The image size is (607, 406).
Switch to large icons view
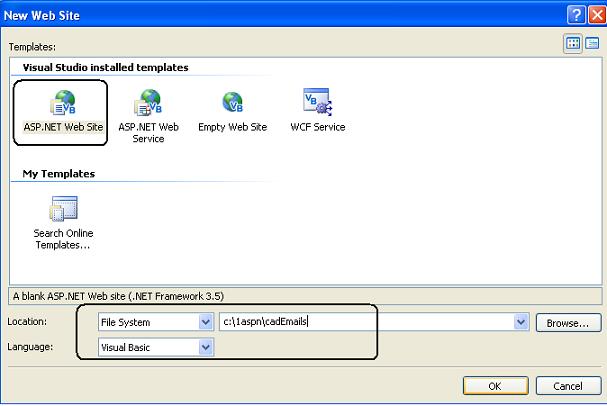573,43
